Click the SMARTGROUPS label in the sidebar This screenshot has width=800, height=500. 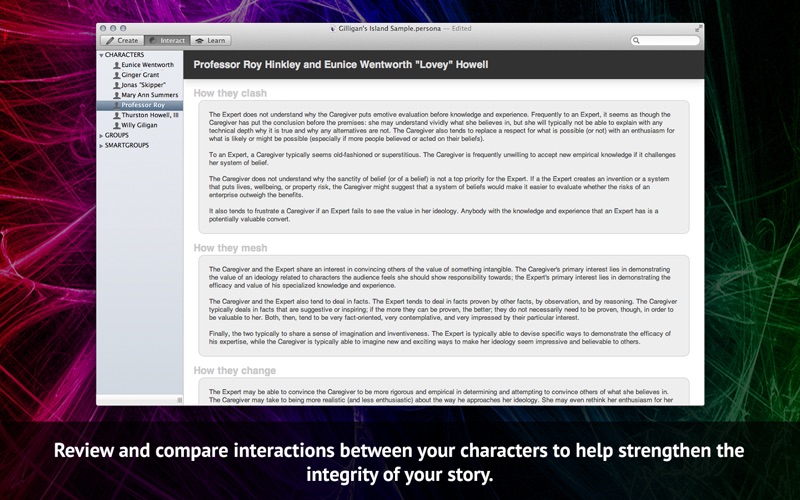tap(127, 145)
